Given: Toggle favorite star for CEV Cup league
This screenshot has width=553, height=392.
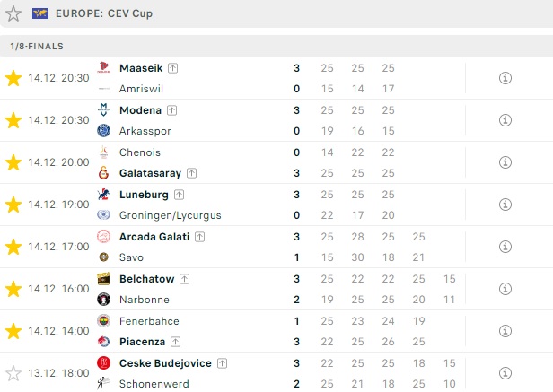Looking at the screenshot, I should (x=13, y=13).
